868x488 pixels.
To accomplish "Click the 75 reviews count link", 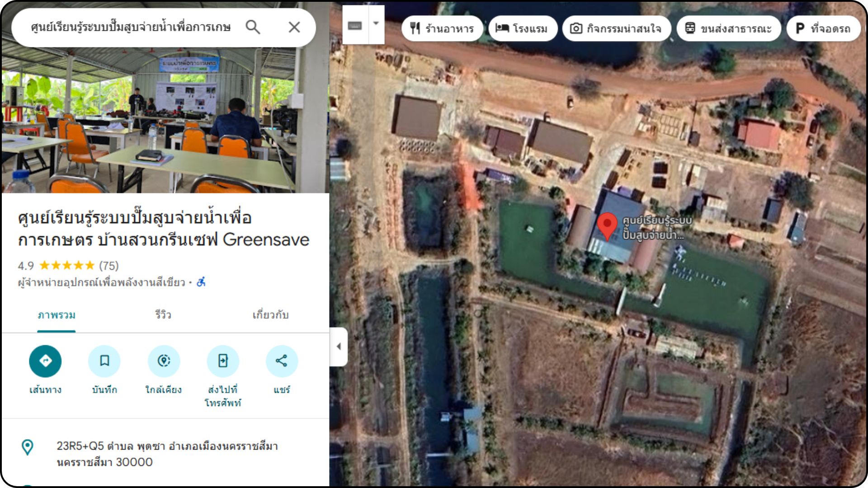I will (x=109, y=266).
